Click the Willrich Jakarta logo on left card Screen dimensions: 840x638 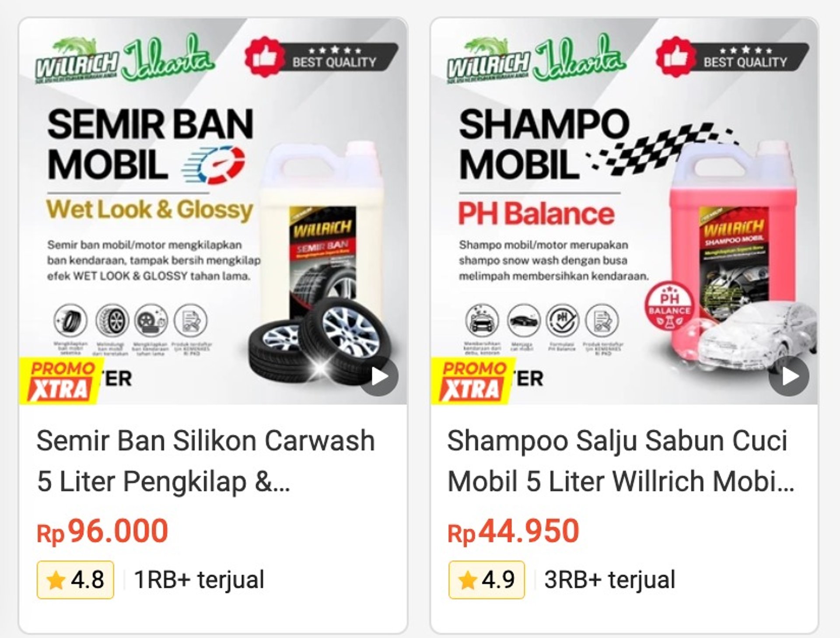point(125,59)
